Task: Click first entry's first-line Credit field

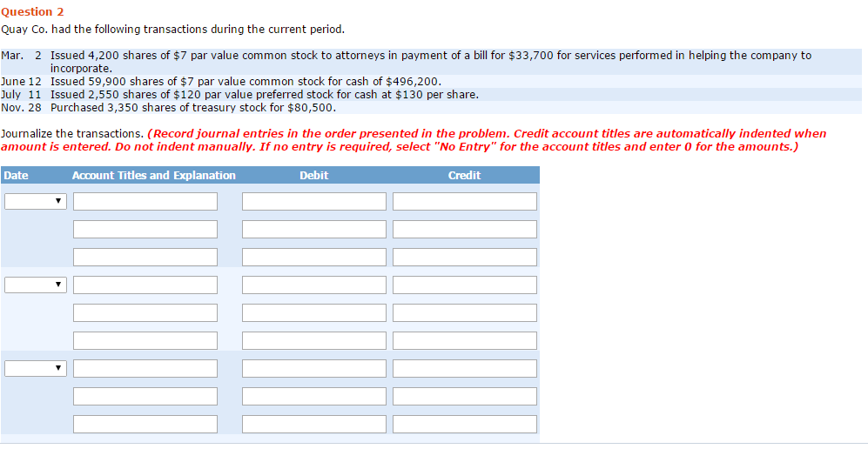Action: [x=464, y=201]
